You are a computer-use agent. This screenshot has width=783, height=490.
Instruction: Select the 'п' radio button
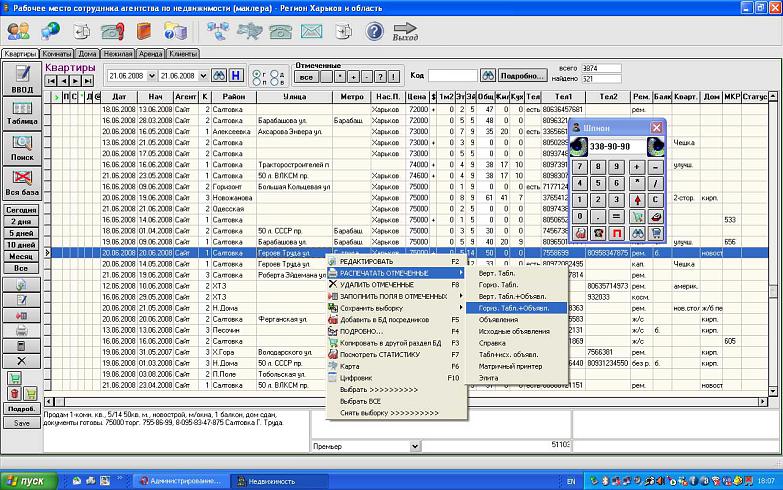click(x=257, y=82)
